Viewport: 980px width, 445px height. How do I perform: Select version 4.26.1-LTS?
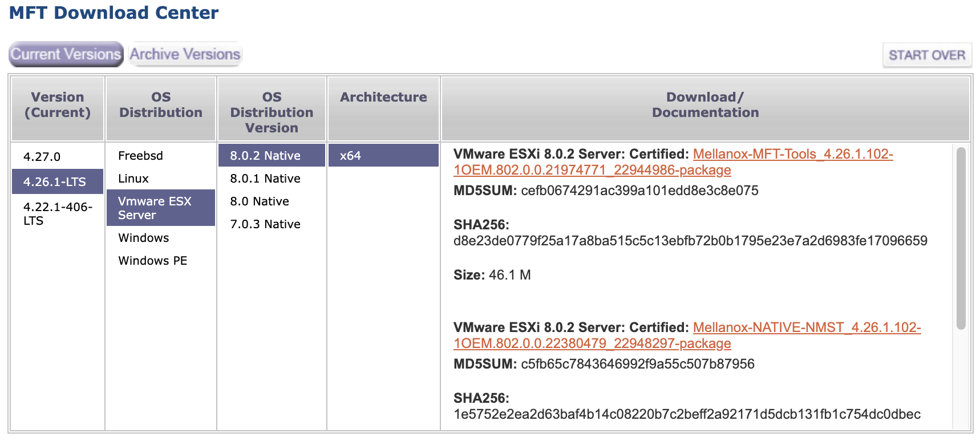[x=55, y=181]
